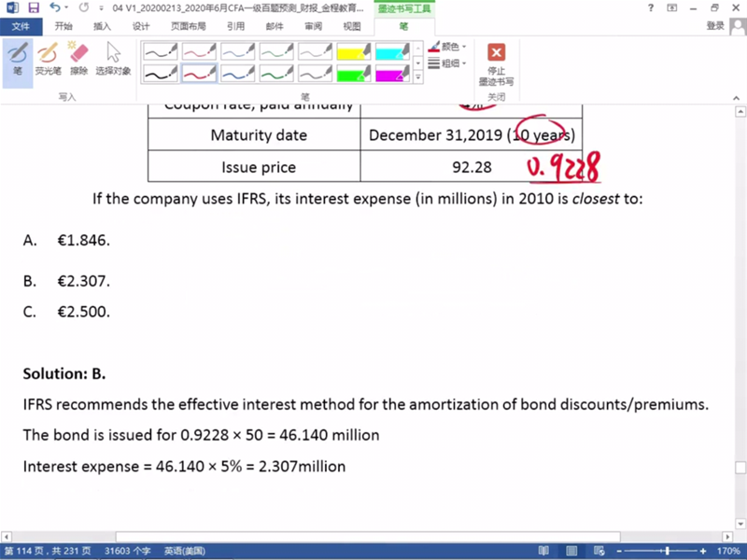Pick the gray thick pen, bottom row
The image size is (747, 560).
[315, 74]
